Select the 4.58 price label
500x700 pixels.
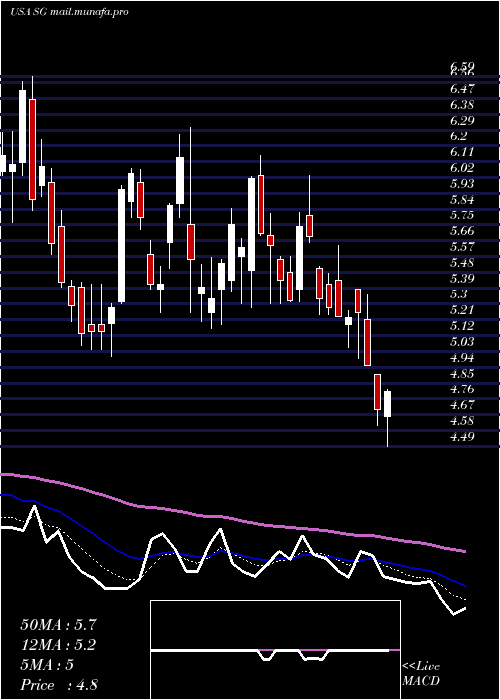(462, 421)
